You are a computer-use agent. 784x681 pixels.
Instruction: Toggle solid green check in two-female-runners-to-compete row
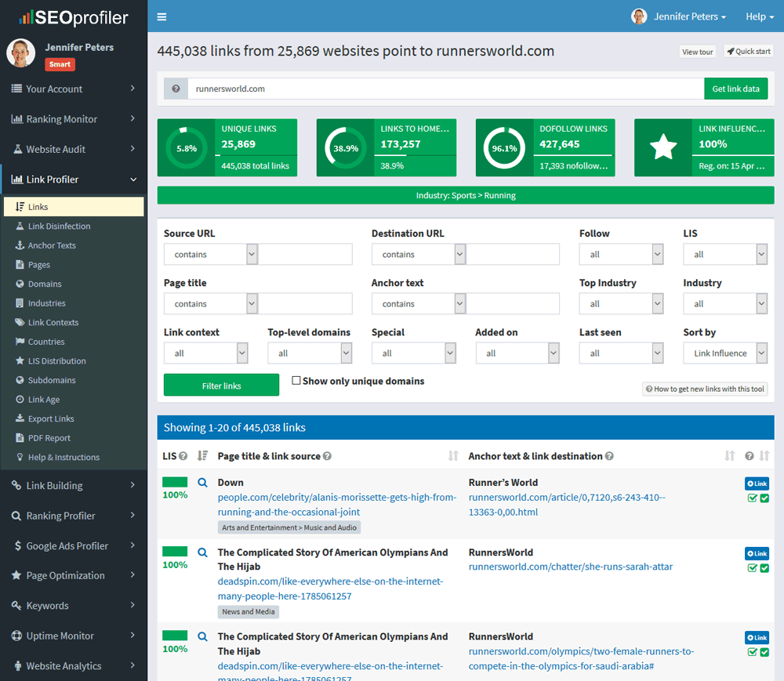click(x=764, y=652)
